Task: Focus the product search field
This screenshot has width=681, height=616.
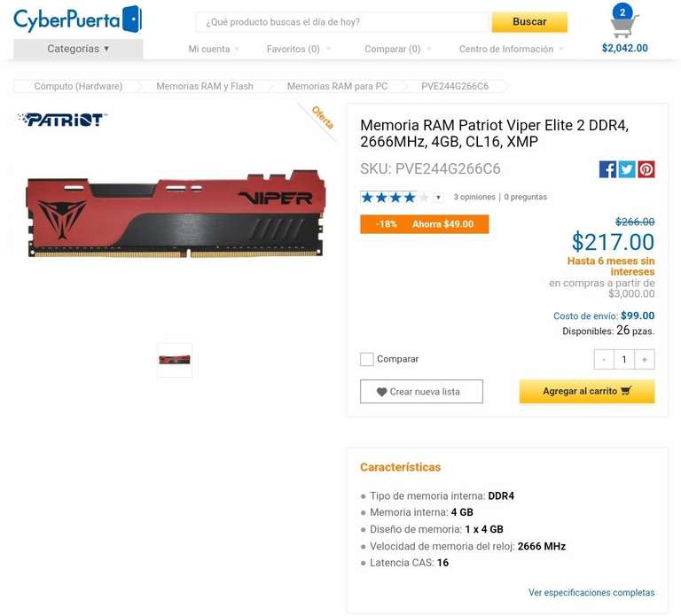Action: coord(342,22)
